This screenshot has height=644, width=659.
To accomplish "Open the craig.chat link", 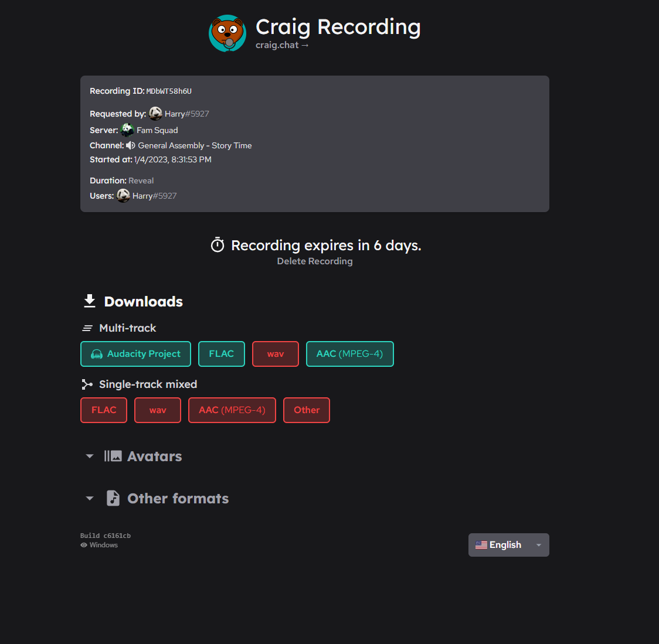I will 282,45.
